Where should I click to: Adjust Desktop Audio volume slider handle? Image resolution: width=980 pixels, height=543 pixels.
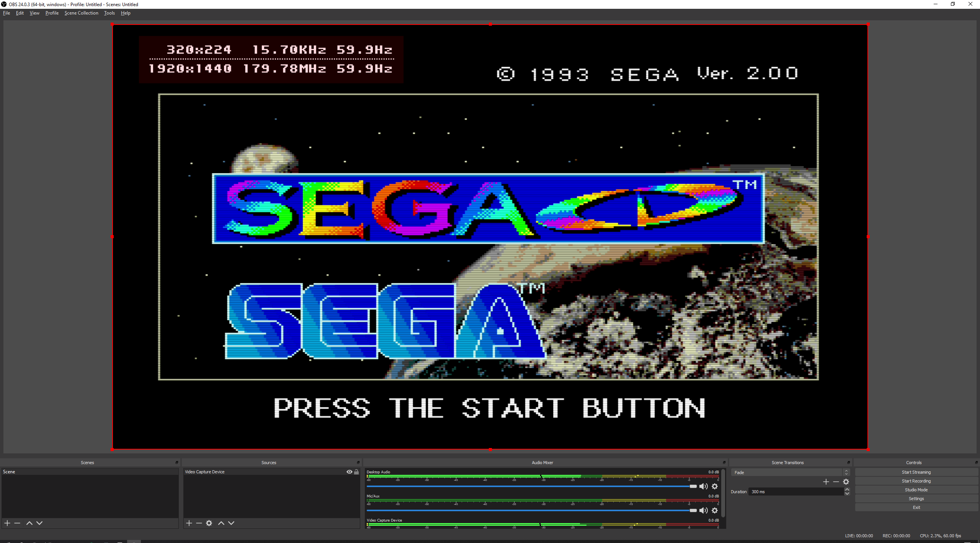click(x=693, y=486)
